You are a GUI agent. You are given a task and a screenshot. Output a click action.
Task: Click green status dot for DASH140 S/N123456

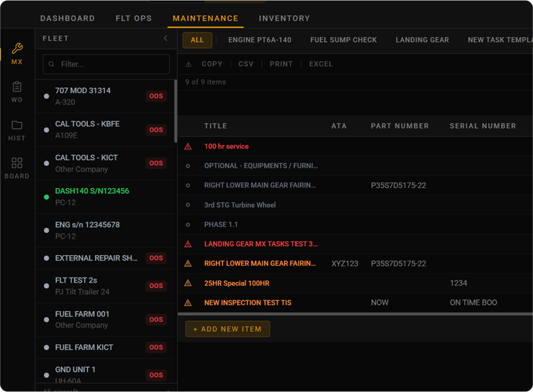tap(47, 197)
